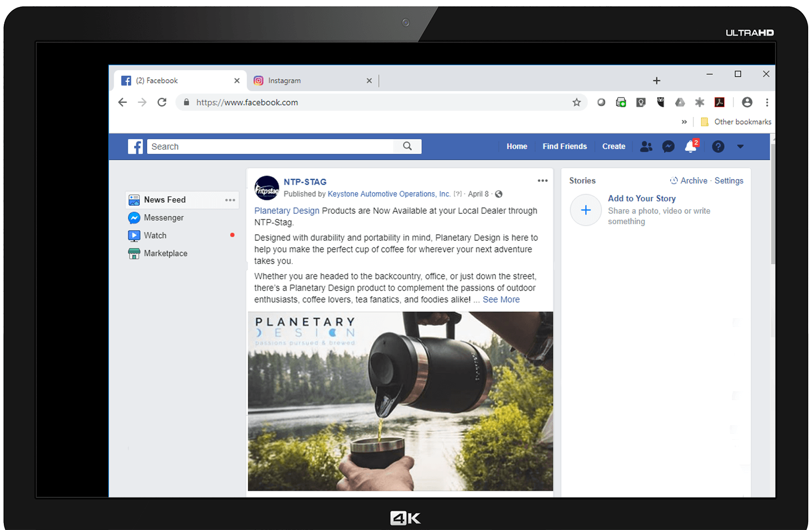Open News Feed in sidebar

coord(181,200)
